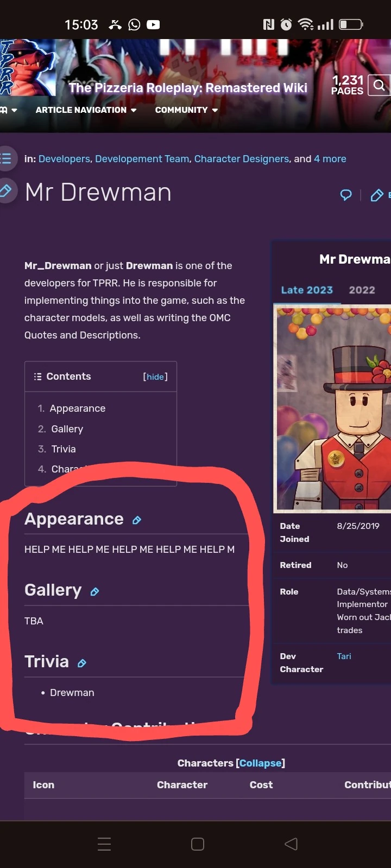The image size is (391, 868).
Task: Jump to Gallery in the Contents list
Action: [67, 429]
